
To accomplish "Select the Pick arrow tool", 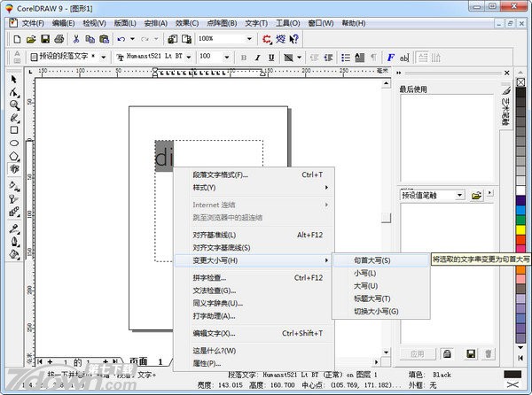I will (x=14, y=81).
